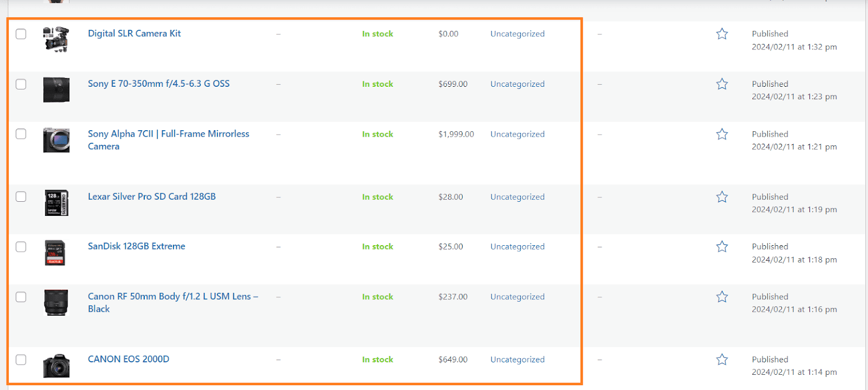Click the Sony E 70-350mm lens thumbnail
This screenshot has height=390, width=868.
(56, 89)
